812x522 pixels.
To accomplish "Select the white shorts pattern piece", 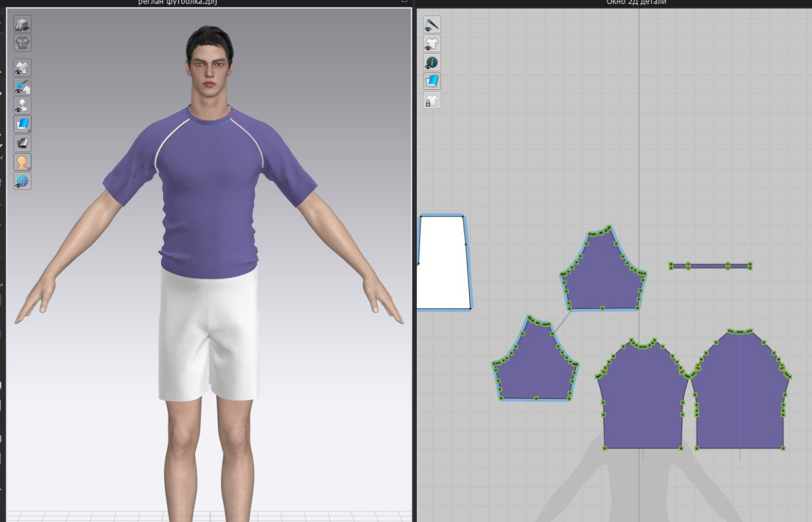I will coord(443,264).
